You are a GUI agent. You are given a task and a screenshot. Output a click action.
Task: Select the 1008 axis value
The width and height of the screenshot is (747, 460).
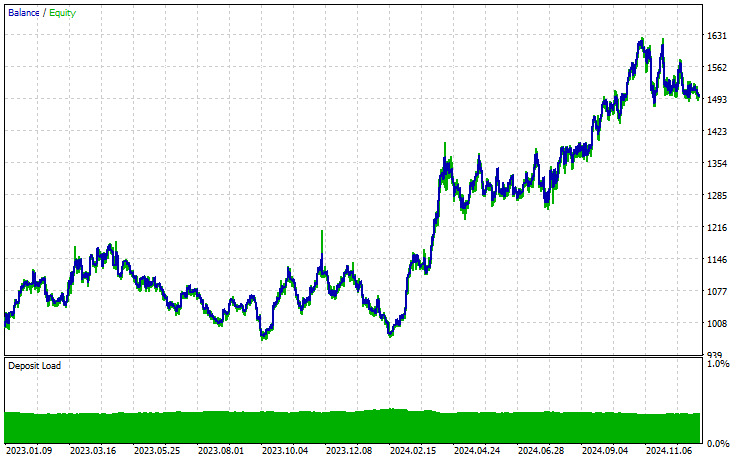click(x=717, y=323)
